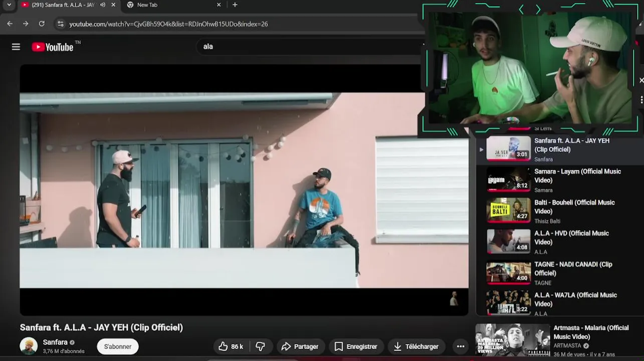This screenshot has height=361, width=644.
Task: Focus the YouTube search box containing ala
Action: (311, 46)
